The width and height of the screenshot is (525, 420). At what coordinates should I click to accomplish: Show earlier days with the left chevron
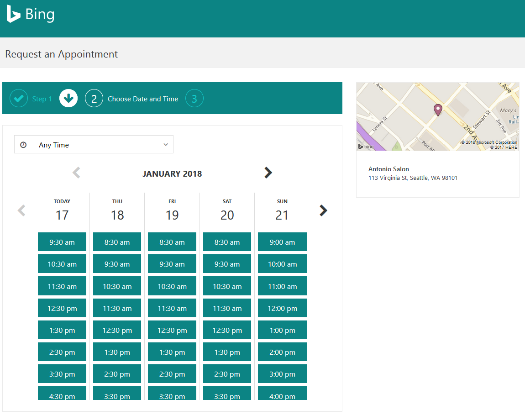click(21, 210)
